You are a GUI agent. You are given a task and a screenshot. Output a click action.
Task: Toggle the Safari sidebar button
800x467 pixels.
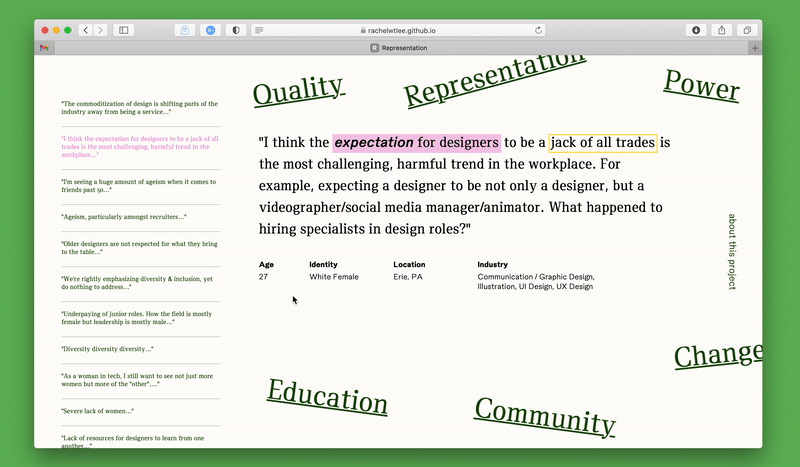[123, 30]
